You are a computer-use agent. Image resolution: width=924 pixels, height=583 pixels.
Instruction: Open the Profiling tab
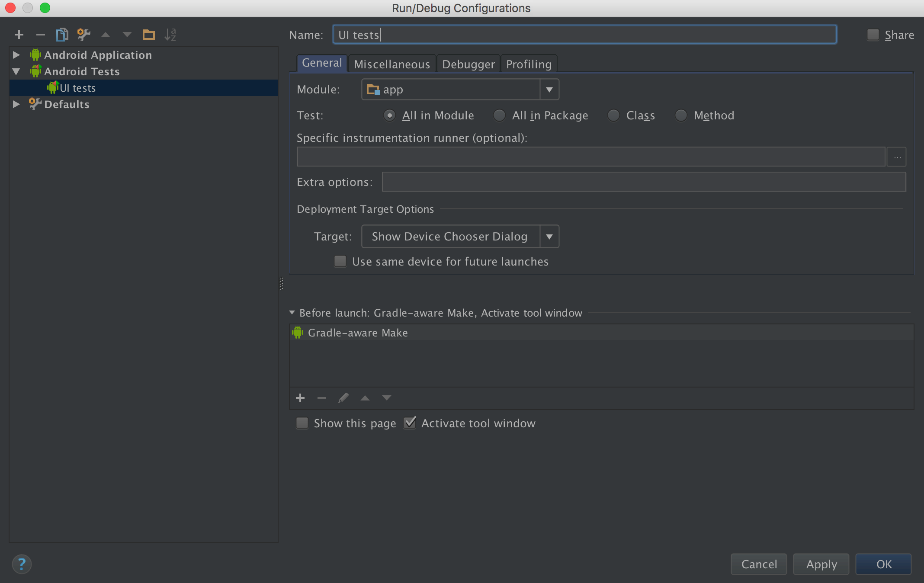click(x=529, y=64)
